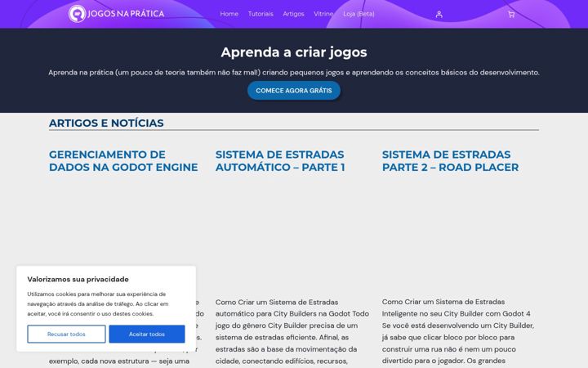Open article Sistema de Estradas Automático – Parte 1
Image resolution: width=588 pixels, height=368 pixels.
click(x=280, y=161)
